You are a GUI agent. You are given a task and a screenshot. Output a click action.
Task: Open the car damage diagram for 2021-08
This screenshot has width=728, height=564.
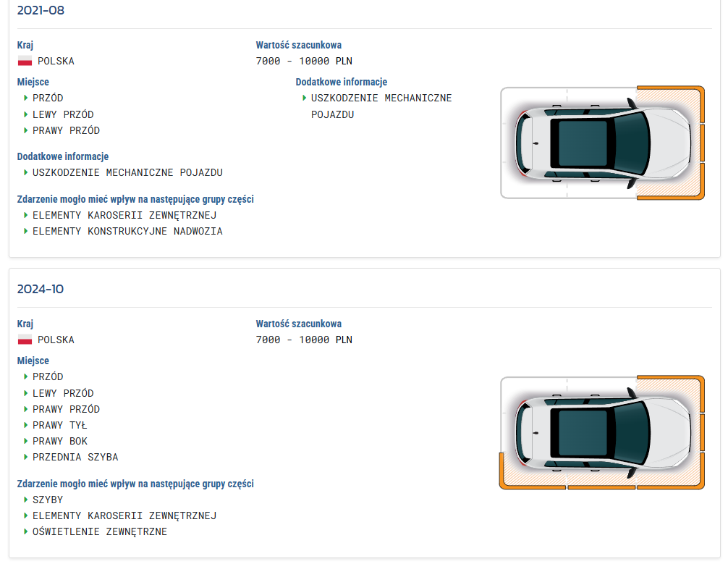[x=601, y=143]
